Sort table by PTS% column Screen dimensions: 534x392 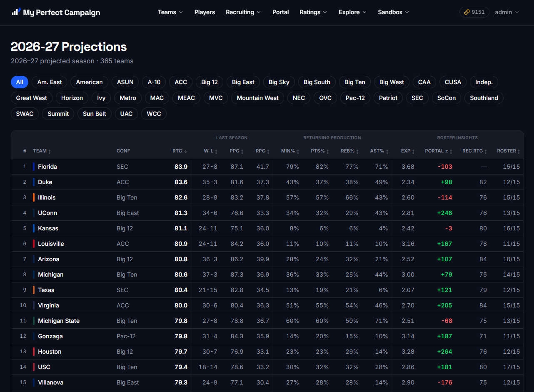[x=320, y=151]
